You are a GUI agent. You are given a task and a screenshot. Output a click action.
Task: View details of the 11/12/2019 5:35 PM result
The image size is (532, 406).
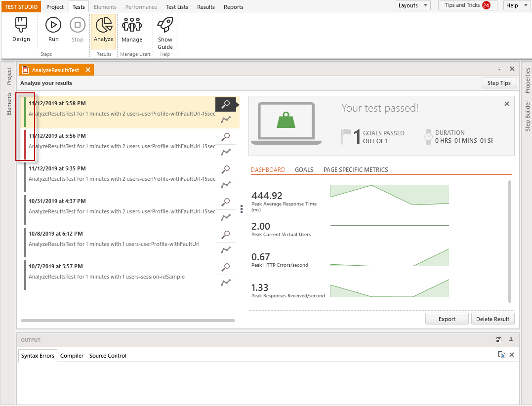(x=226, y=169)
